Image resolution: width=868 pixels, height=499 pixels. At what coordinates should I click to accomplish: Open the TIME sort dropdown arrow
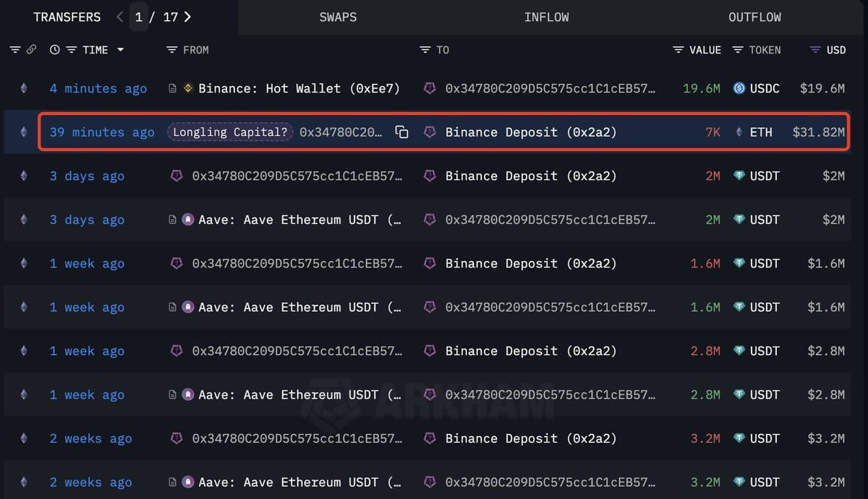point(120,50)
